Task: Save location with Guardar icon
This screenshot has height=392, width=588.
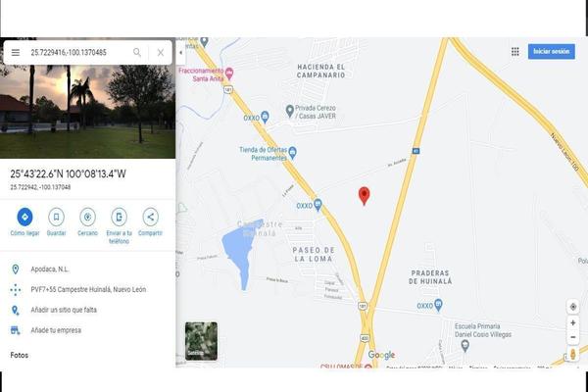Action: (x=56, y=217)
